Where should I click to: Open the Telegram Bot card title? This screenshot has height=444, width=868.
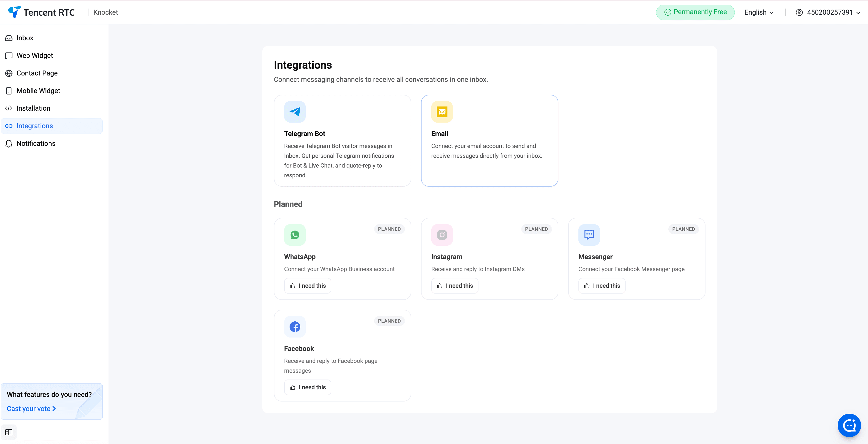(304, 134)
